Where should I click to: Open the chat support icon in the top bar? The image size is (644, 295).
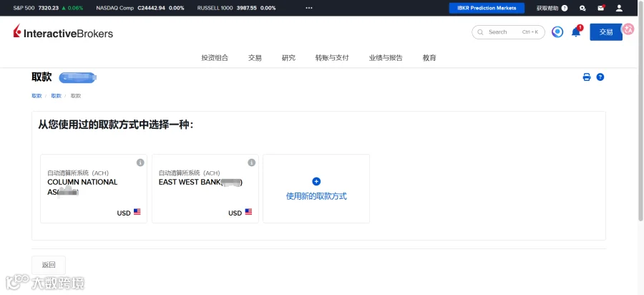[x=582, y=8]
